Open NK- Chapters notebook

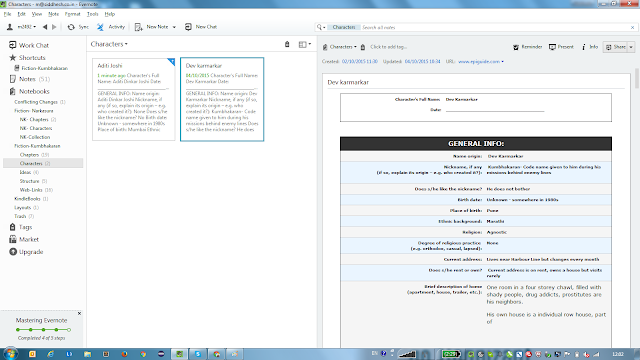(38, 120)
